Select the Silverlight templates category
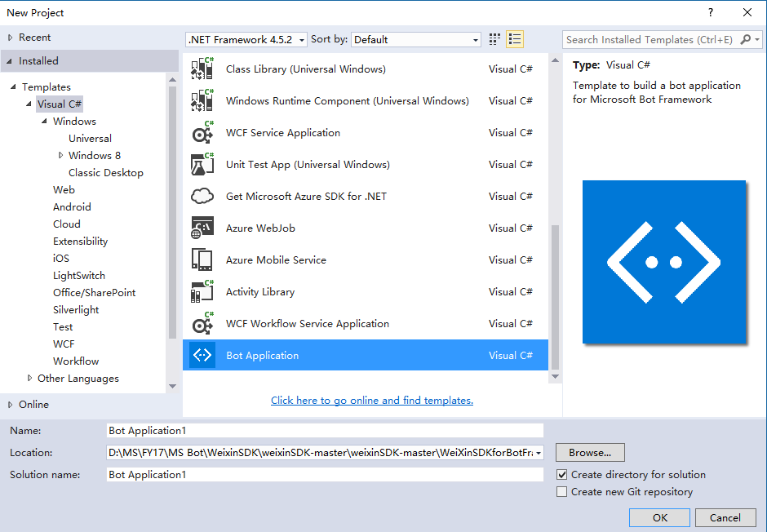Viewport: 767px width, 532px height. pos(76,309)
